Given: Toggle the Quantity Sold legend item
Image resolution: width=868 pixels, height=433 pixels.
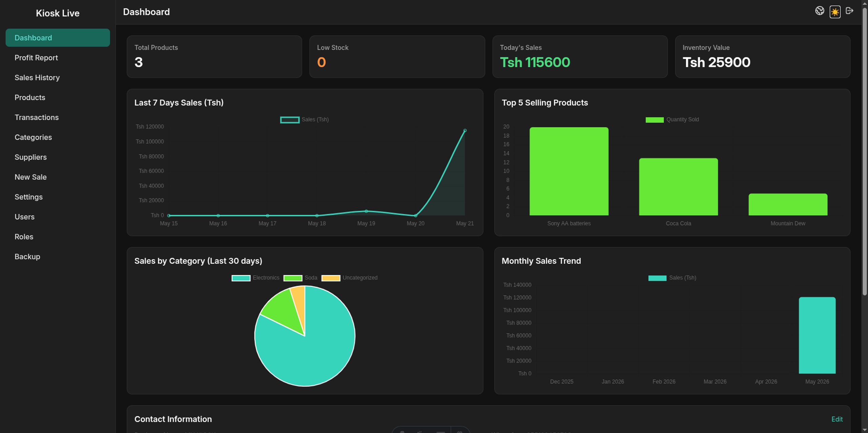Looking at the screenshot, I should (672, 120).
